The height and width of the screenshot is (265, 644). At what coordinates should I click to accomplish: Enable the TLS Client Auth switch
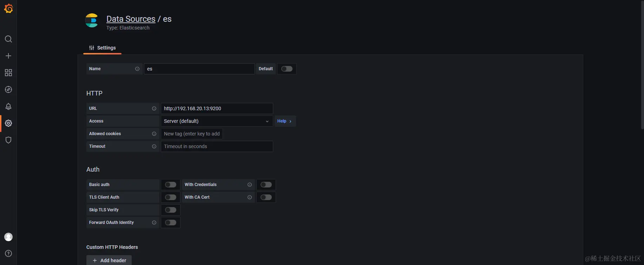[x=171, y=197]
